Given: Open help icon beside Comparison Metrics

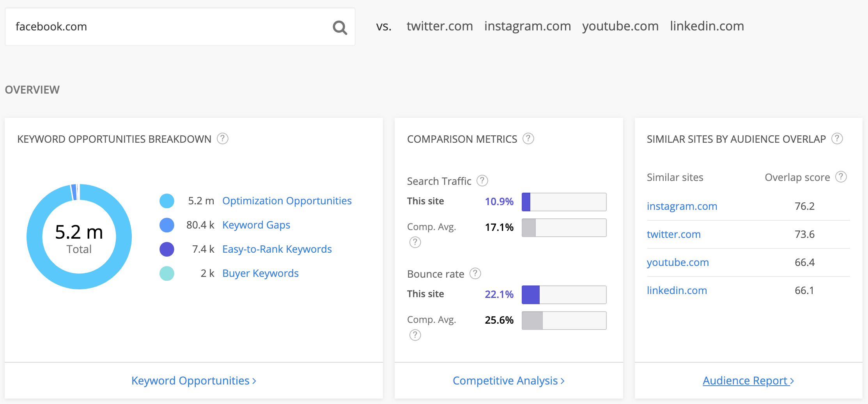Looking at the screenshot, I should coord(528,139).
